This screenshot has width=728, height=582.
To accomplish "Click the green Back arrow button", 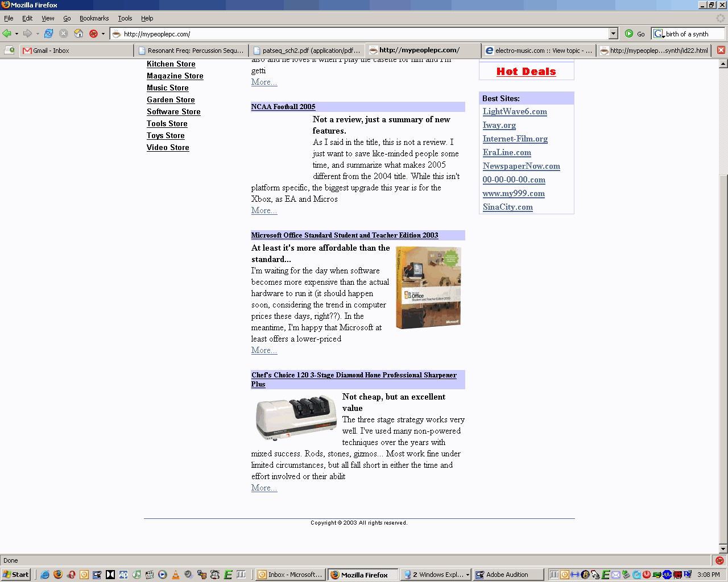I will pyautogui.click(x=7, y=34).
